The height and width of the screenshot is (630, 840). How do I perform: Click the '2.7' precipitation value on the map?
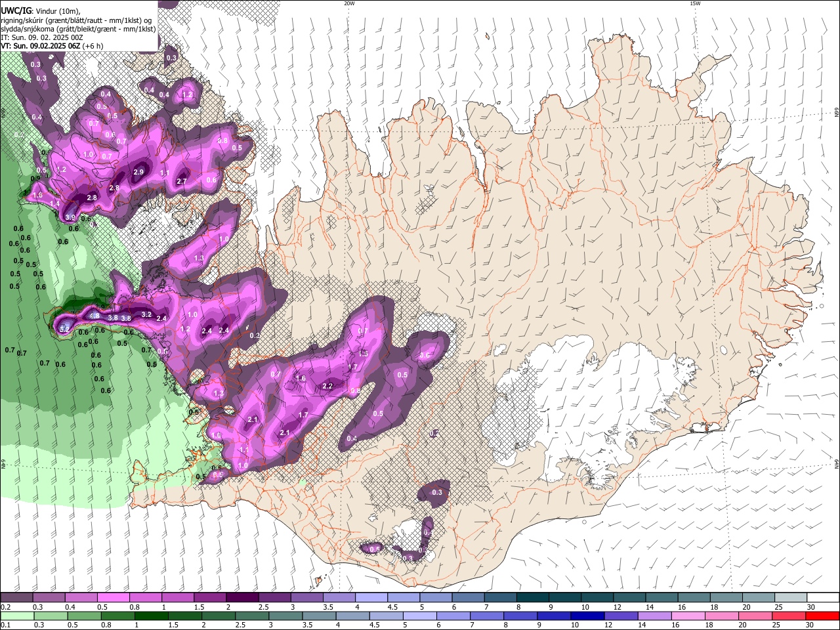pyautogui.click(x=182, y=182)
